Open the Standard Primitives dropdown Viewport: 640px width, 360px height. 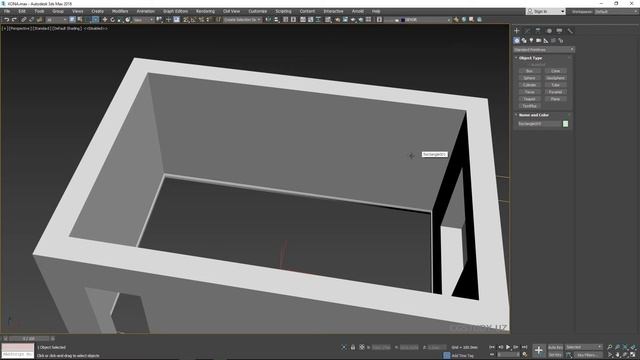point(544,49)
